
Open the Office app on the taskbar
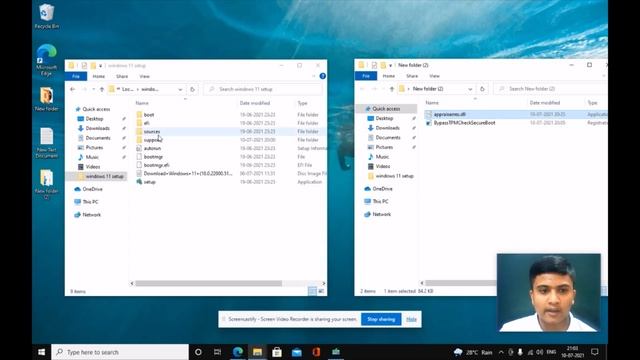[316, 352]
